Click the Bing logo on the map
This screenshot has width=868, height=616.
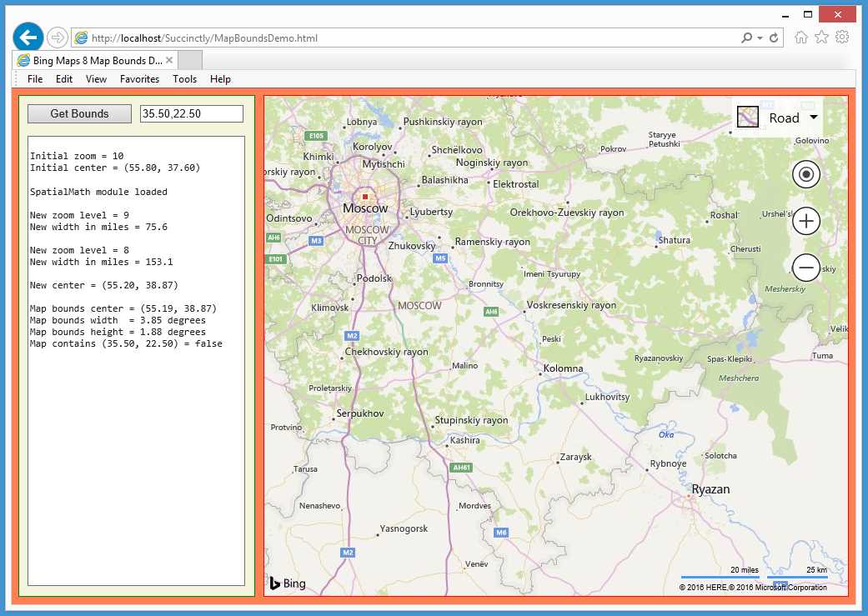(287, 583)
